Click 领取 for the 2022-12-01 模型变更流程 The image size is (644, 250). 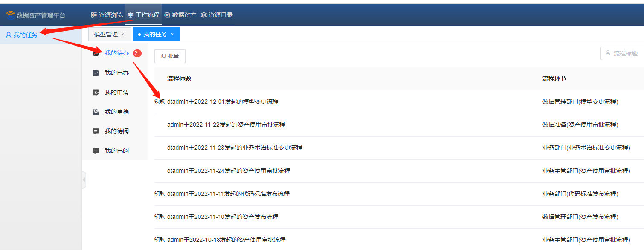pyautogui.click(x=159, y=102)
